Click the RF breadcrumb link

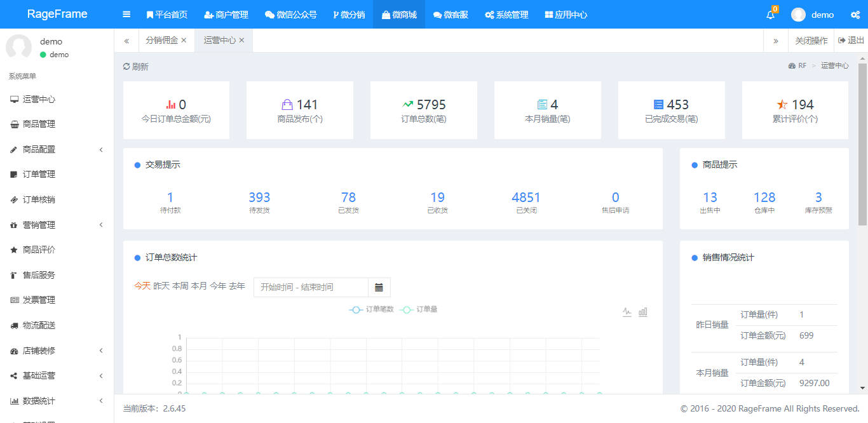pos(797,65)
